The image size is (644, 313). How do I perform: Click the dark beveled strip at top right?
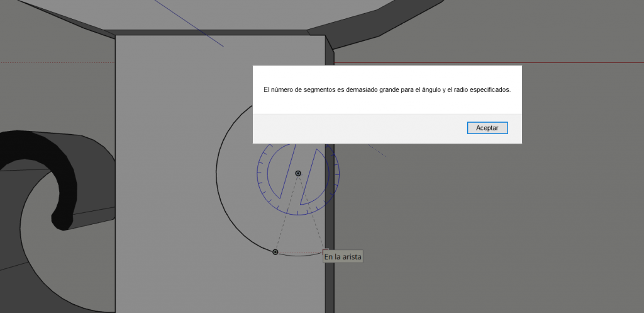[x=377, y=28]
